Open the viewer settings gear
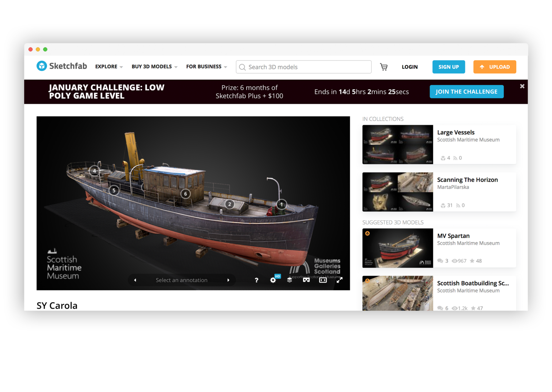Image resolution: width=552 pixels, height=392 pixels. [273, 280]
